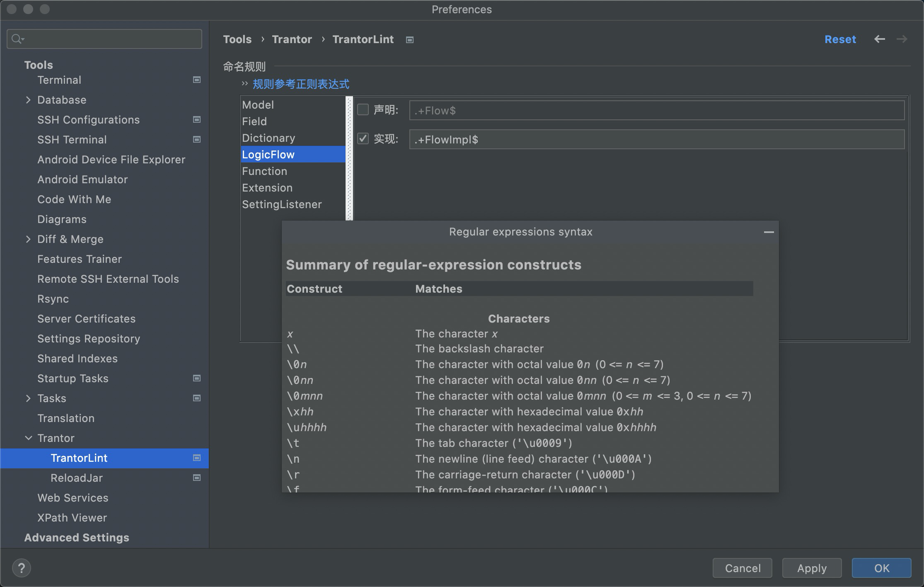Viewport: 924px width, 587px height.
Task: Uncheck the 实现 checkbox
Action: tap(363, 138)
